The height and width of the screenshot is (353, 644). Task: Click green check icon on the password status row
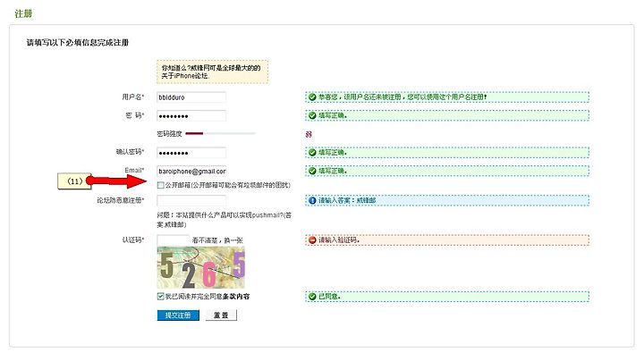coord(312,116)
